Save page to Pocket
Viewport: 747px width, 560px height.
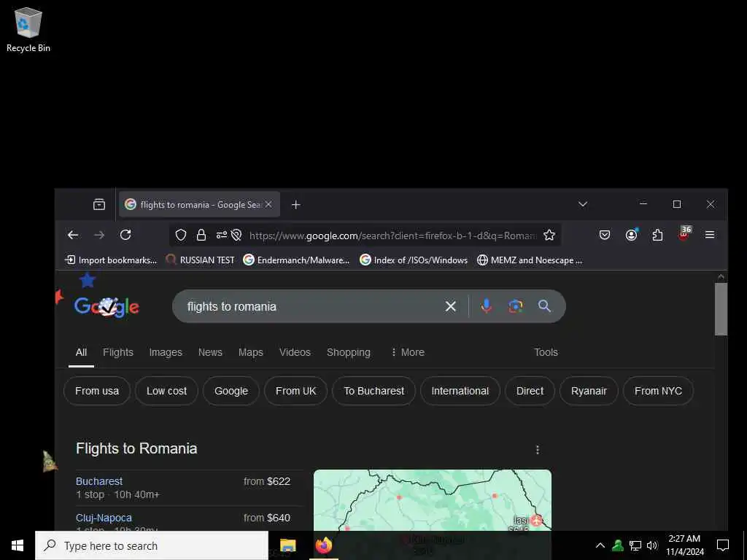tap(605, 235)
